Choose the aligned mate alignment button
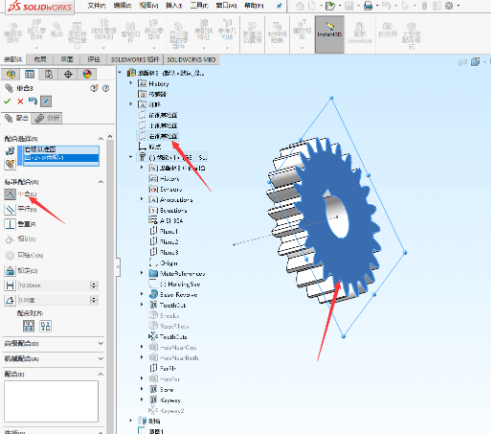The height and width of the screenshot is (448, 491). [29, 326]
